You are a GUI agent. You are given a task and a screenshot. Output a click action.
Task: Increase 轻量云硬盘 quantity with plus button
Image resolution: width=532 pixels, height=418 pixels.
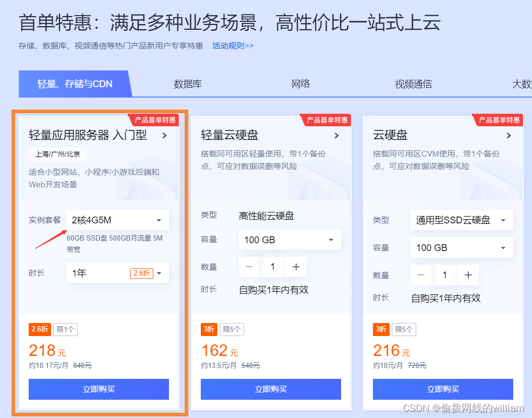click(296, 267)
